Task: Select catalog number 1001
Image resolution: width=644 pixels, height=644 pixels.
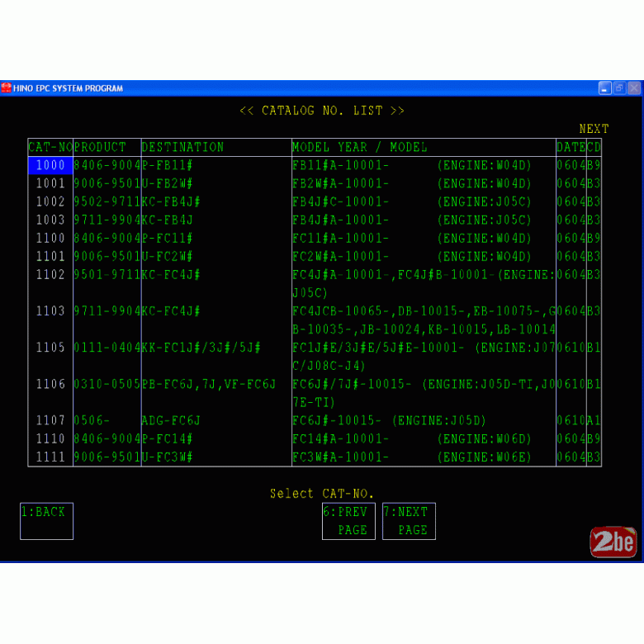Action: pos(50,183)
